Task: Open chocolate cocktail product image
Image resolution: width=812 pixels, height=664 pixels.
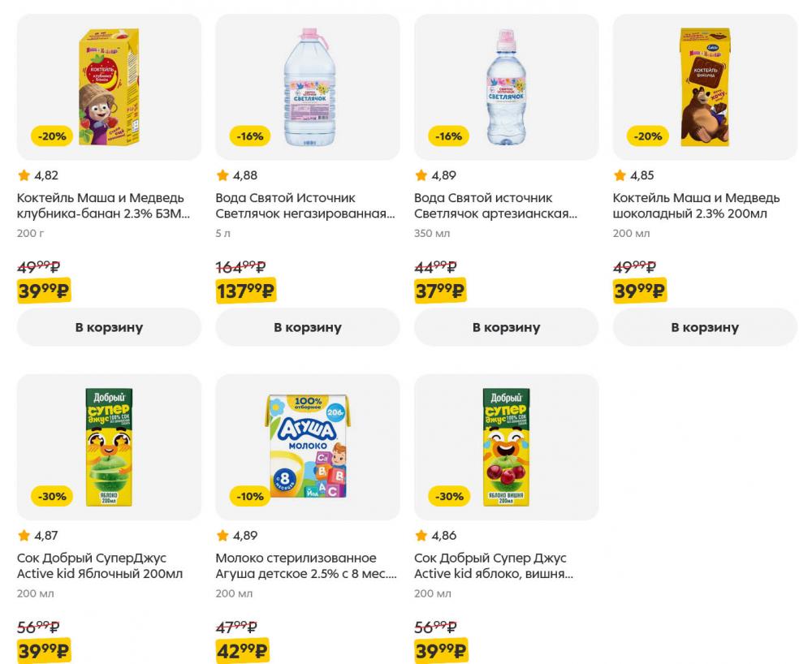Action: (x=704, y=86)
